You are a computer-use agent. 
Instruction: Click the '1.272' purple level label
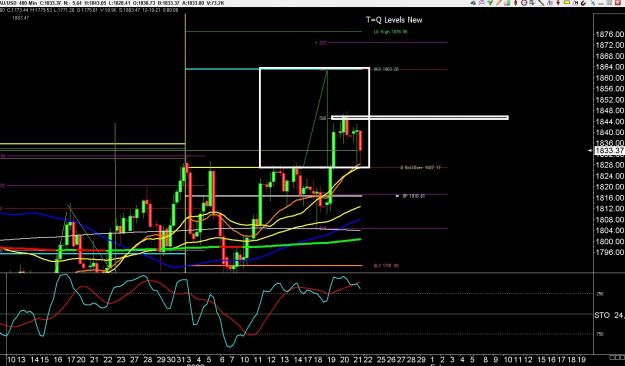coord(320,42)
